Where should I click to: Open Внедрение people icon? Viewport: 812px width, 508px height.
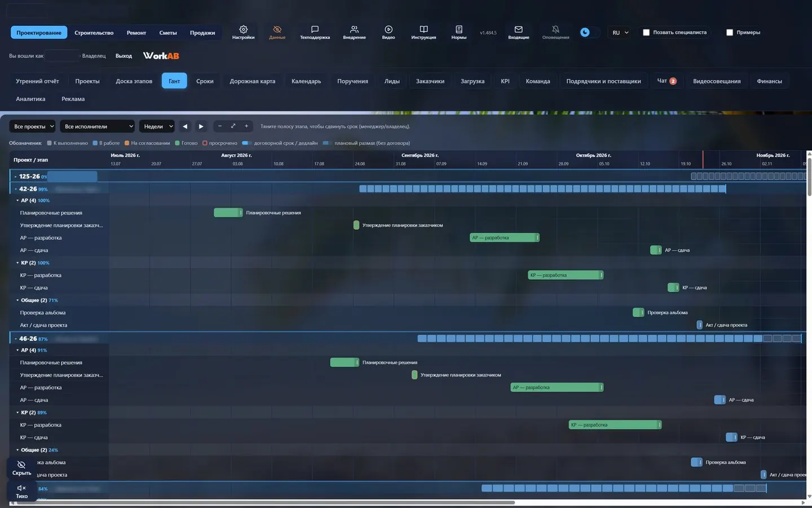pyautogui.click(x=354, y=29)
